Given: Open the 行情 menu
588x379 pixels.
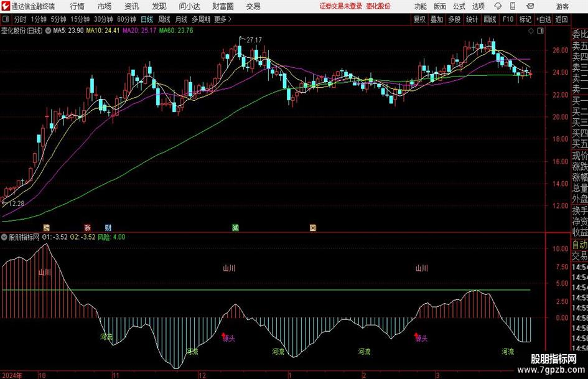Looking at the screenshot, I should coord(77,6).
